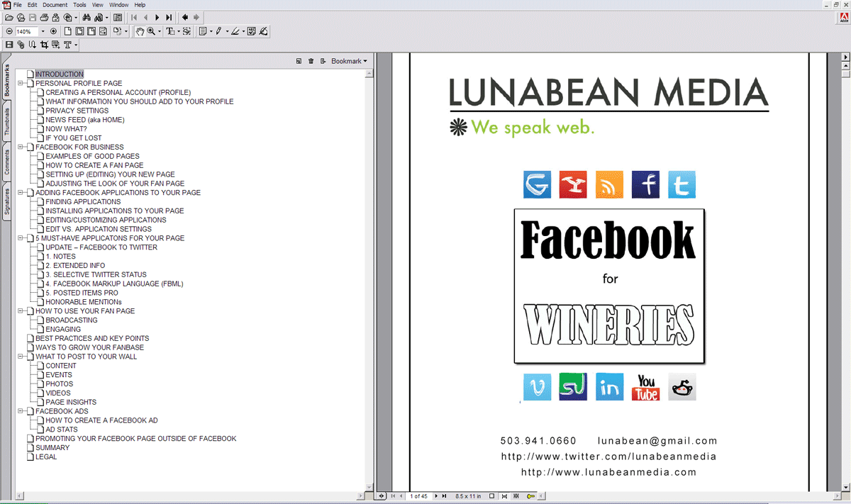Select the Zoom In magnifier tool
851x504 pixels.
coord(151,31)
